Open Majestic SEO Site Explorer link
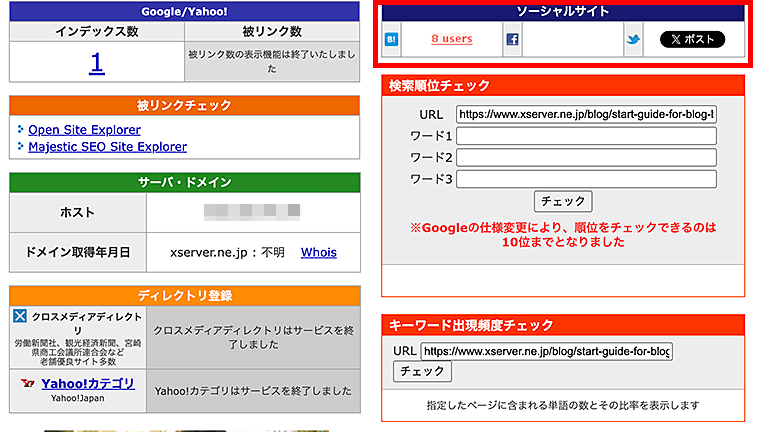 coord(108,147)
